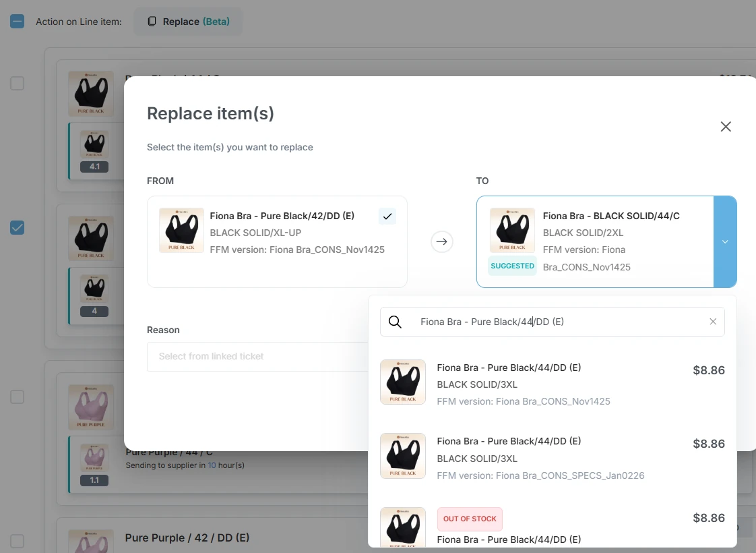
Task: Click the OUT OF STOCK badge
Action: pos(470,519)
